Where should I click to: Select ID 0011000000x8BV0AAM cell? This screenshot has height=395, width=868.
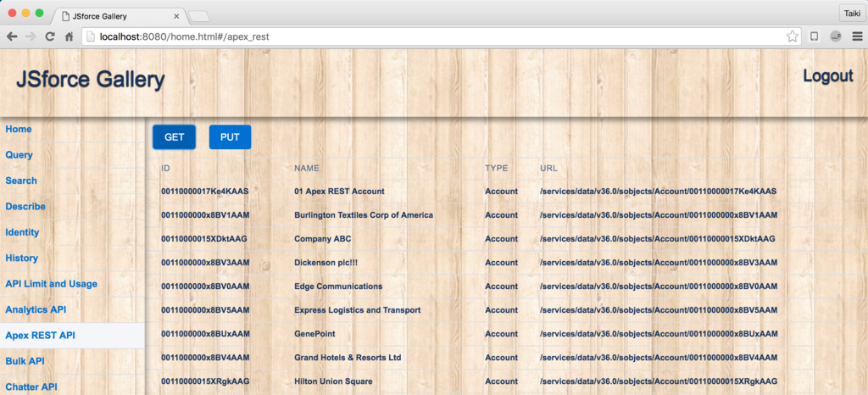click(205, 287)
